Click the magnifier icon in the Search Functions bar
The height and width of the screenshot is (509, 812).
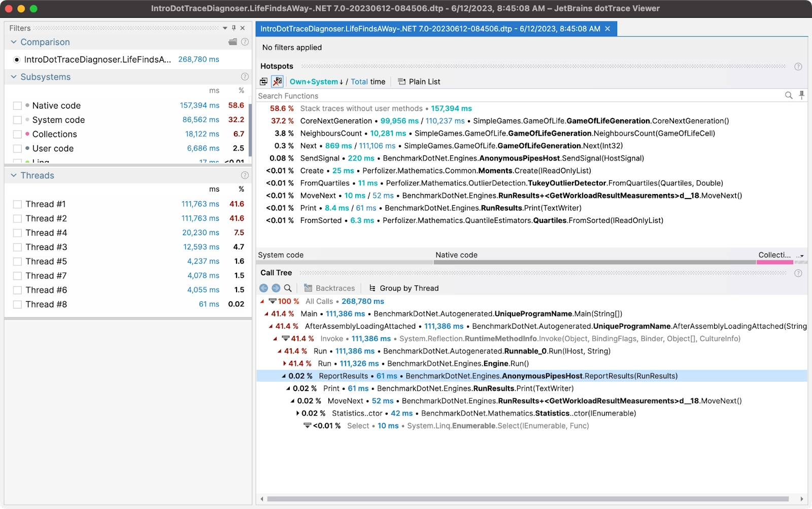click(789, 96)
